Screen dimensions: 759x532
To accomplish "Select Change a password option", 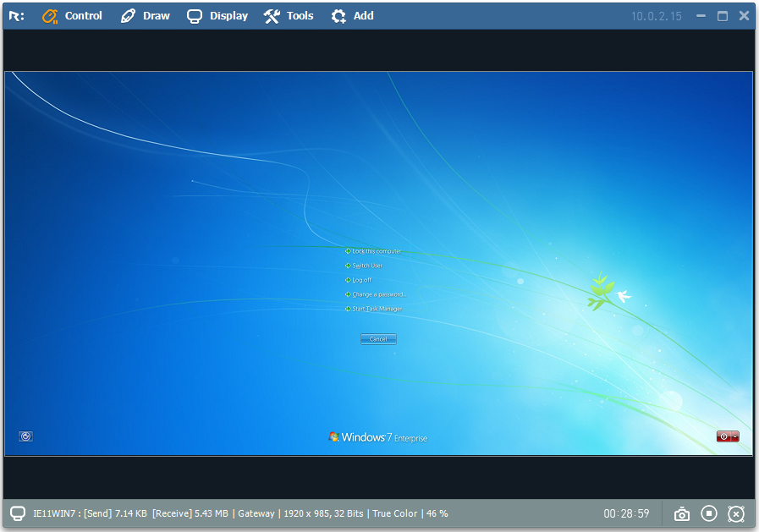I will tap(379, 294).
